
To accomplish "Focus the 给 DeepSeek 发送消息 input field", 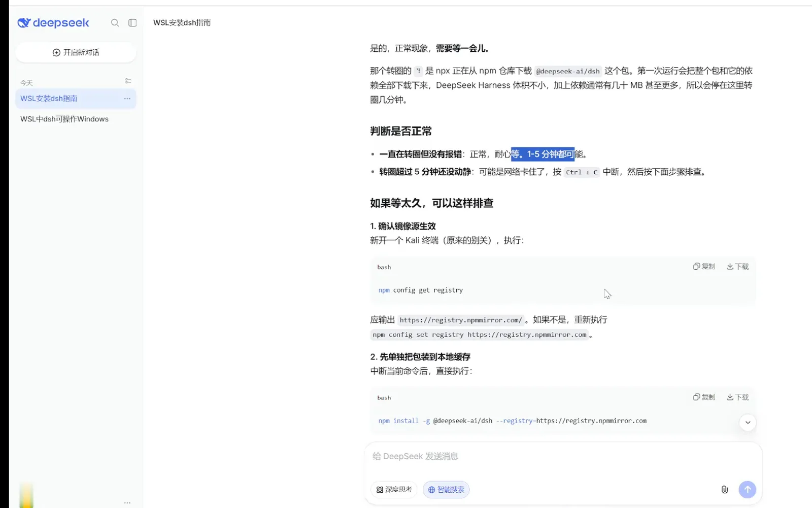I will click(563, 456).
